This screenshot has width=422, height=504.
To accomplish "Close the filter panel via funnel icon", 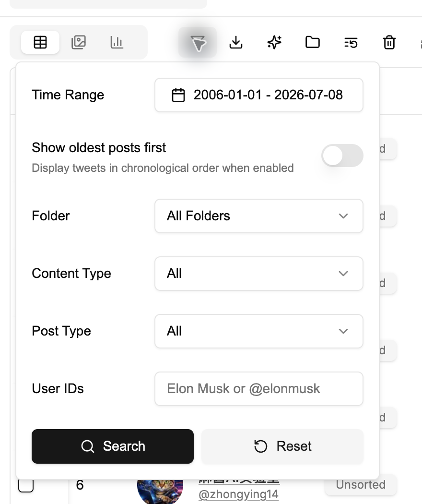I will coord(198,42).
